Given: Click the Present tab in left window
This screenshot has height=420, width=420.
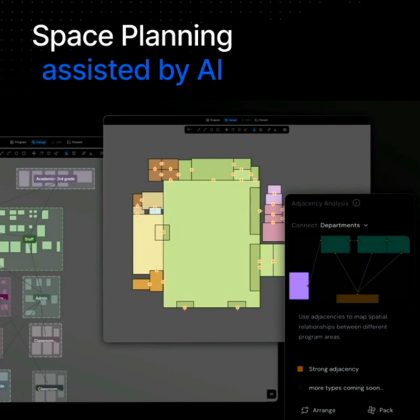Looking at the screenshot, I should pos(75,142).
